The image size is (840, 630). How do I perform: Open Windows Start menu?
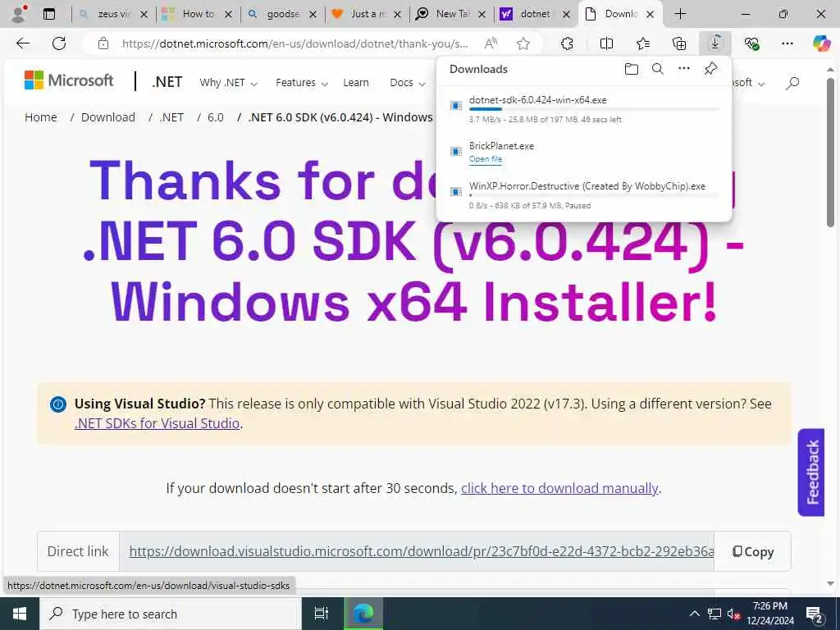pyautogui.click(x=20, y=614)
